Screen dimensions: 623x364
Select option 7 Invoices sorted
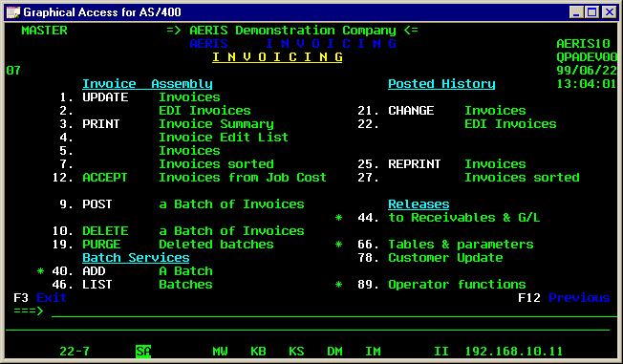pos(166,164)
